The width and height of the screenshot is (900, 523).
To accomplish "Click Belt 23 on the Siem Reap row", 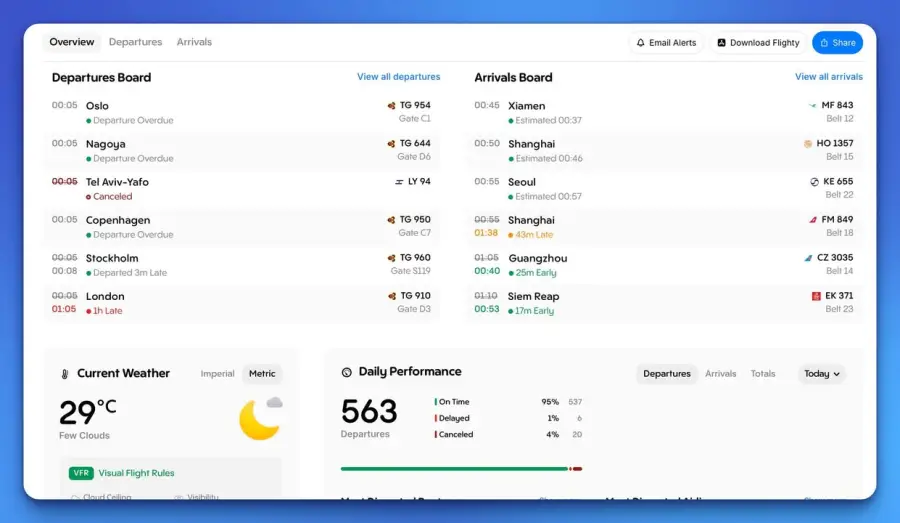I will (839, 309).
